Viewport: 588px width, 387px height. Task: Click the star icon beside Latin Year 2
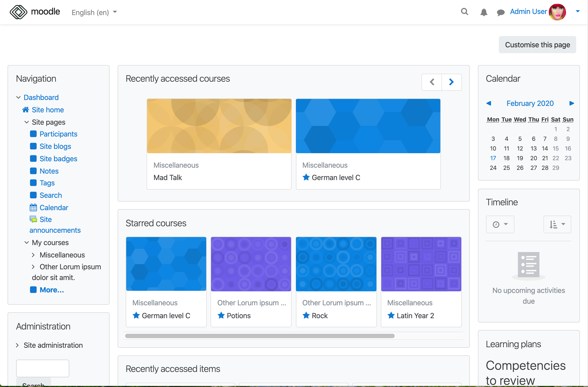tap(391, 315)
